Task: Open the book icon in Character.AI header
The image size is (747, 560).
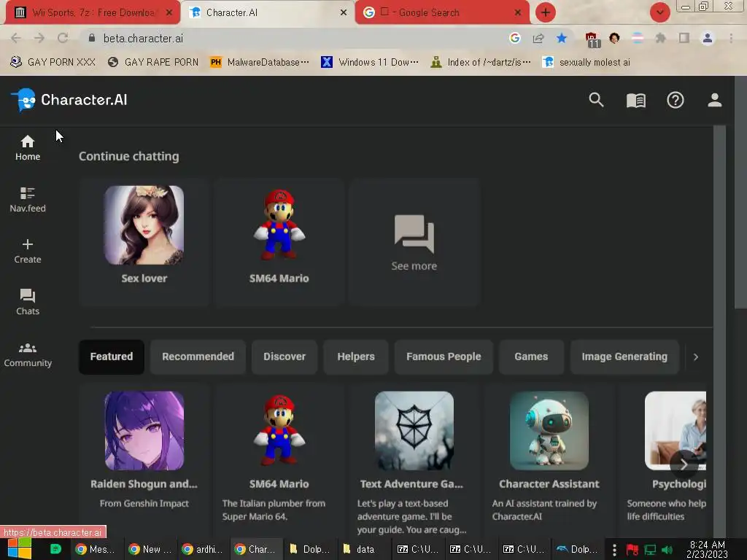Action: point(636,100)
